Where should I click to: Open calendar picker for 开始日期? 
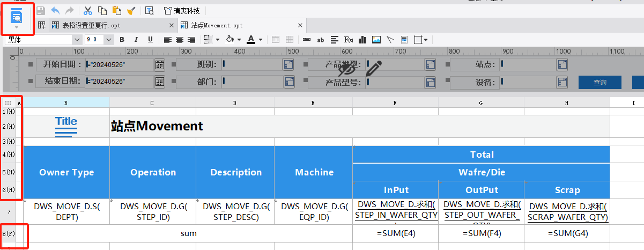[159, 65]
